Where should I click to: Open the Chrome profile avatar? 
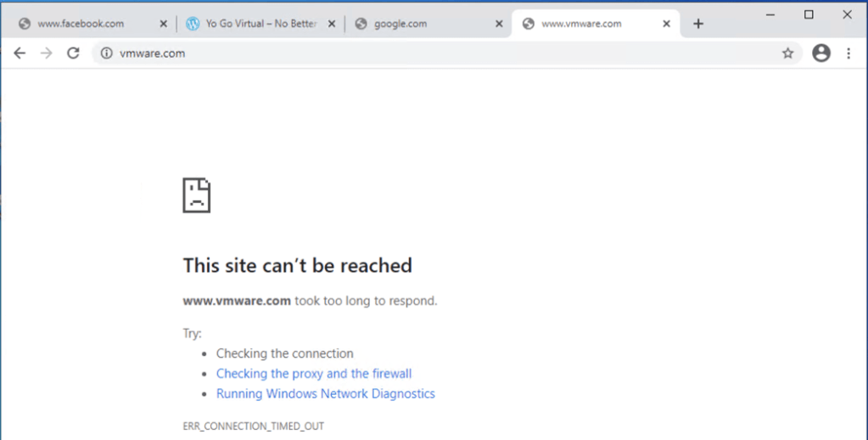click(x=820, y=54)
